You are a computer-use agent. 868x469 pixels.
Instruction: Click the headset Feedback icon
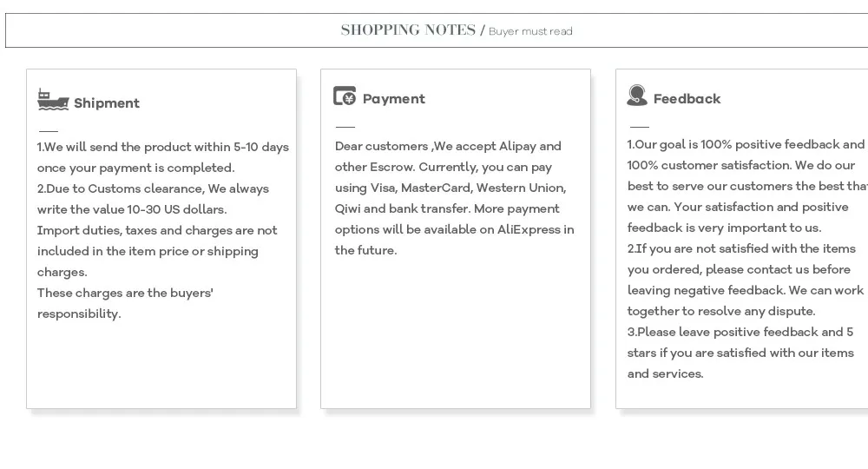636,96
